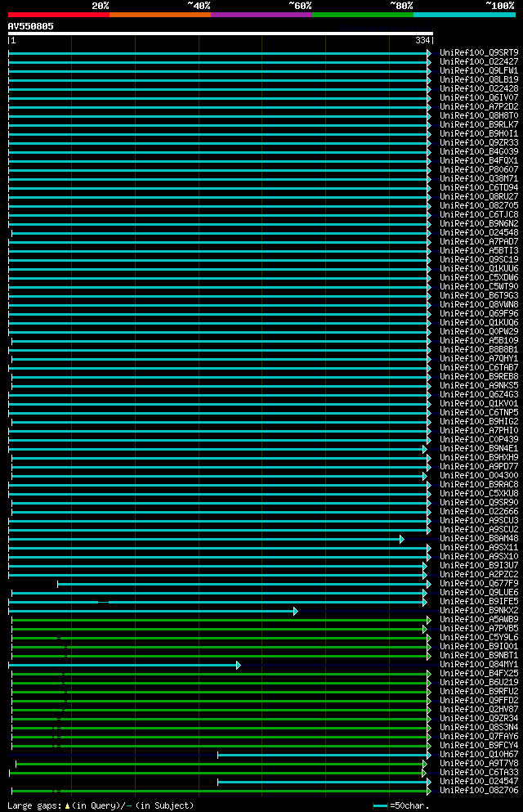Select the UniRef100_A7QHY1 label
523x812 pixels.
click(479, 359)
